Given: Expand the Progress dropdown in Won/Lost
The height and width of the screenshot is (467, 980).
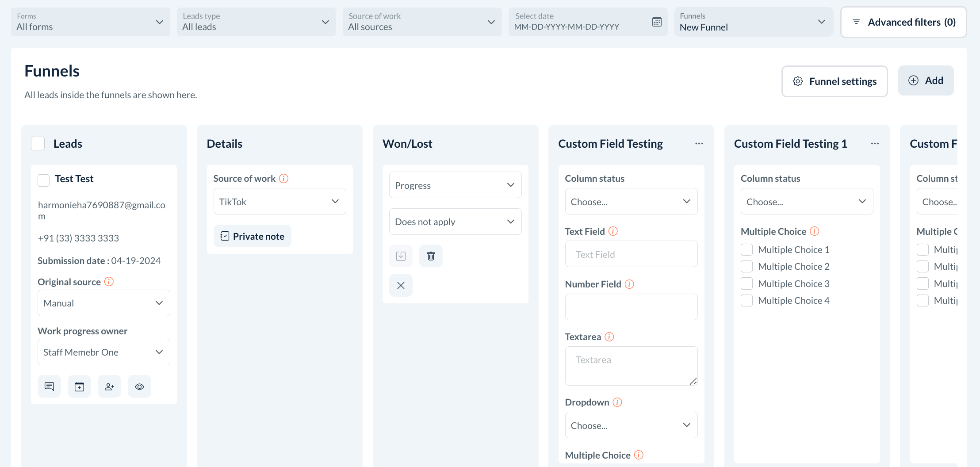Looking at the screenshot, I should click(455, 185).
